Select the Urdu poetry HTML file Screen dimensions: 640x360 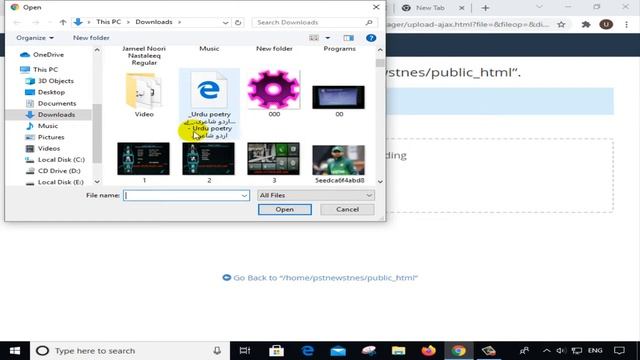point(209,104)
